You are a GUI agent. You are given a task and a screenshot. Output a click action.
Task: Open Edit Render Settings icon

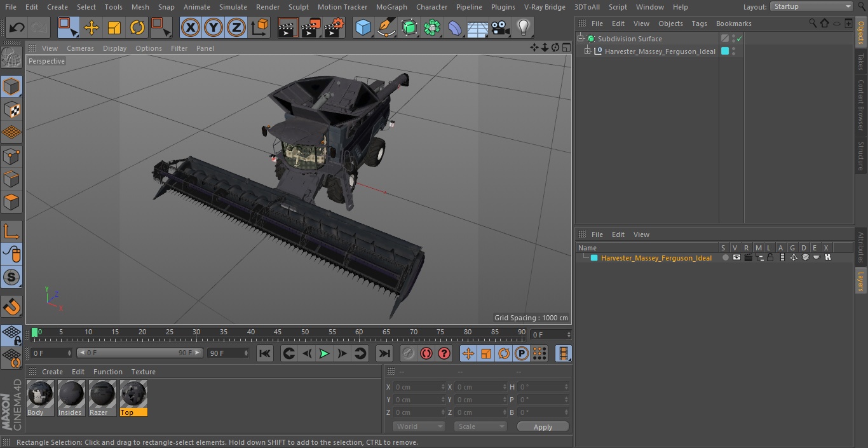click(x=334, y=27)
